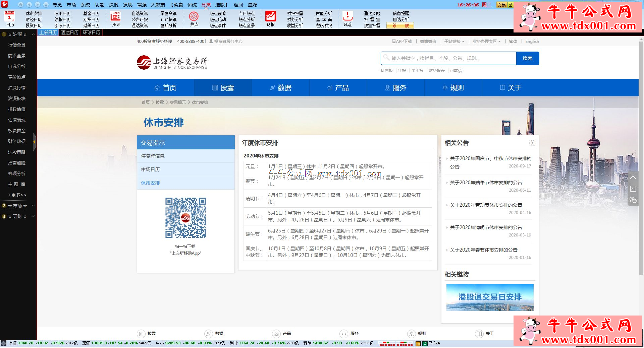Click the 科创板 quick search link
The height and width of the screenshot is (348, 644).
pos(386,71)
